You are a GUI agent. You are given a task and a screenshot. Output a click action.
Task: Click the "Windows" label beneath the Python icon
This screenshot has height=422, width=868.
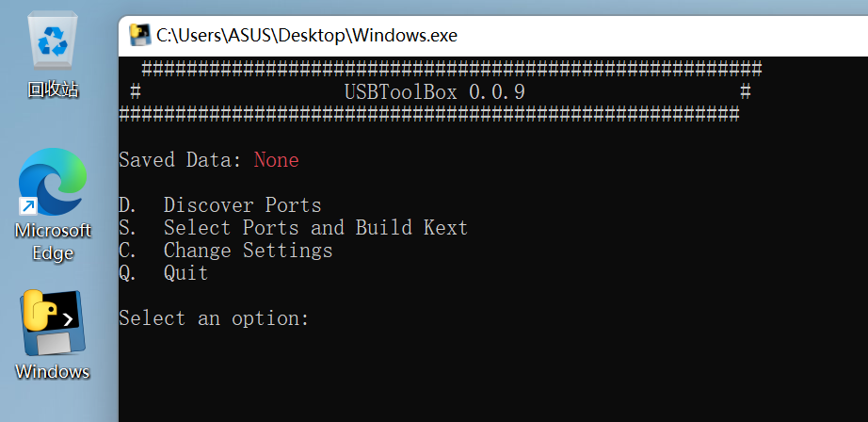point(53,371)
